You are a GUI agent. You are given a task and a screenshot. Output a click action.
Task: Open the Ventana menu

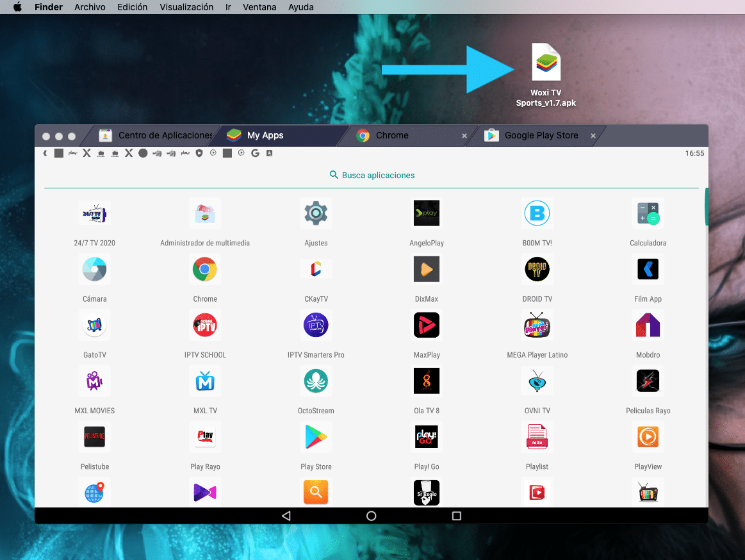tap(259, 7)
